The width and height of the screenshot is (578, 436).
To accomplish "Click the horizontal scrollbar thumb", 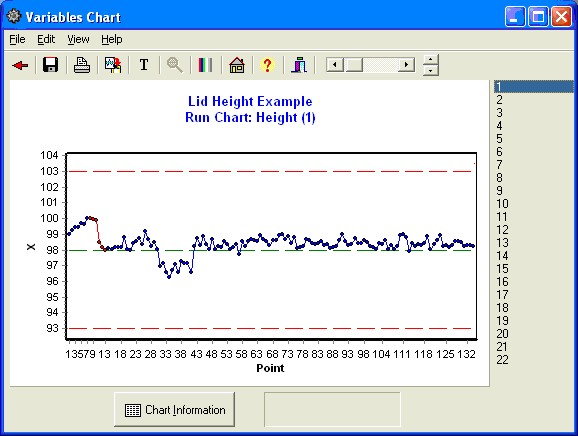I will [354, 65].
